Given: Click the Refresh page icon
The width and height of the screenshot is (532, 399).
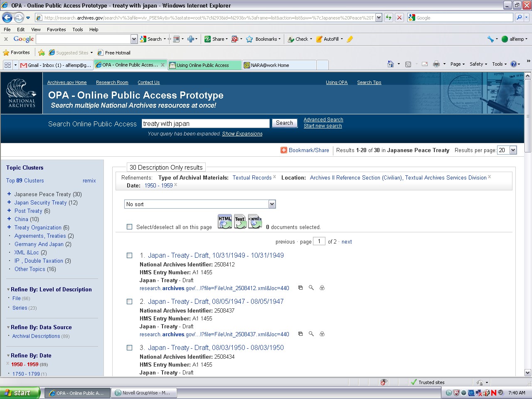Looking at the screenshot, I should [x=388, y=17].
